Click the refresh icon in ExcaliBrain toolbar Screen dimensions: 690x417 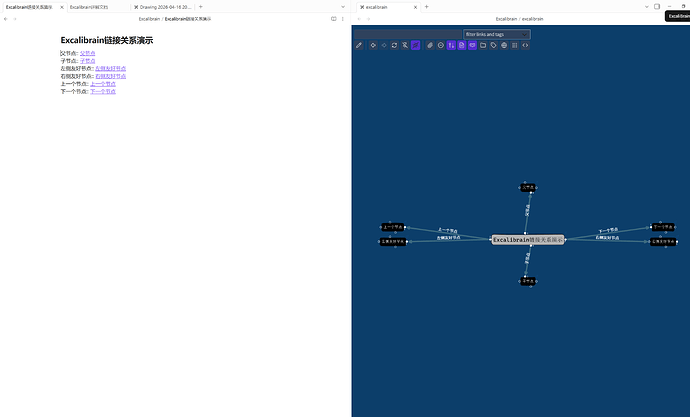pos(394,45)
